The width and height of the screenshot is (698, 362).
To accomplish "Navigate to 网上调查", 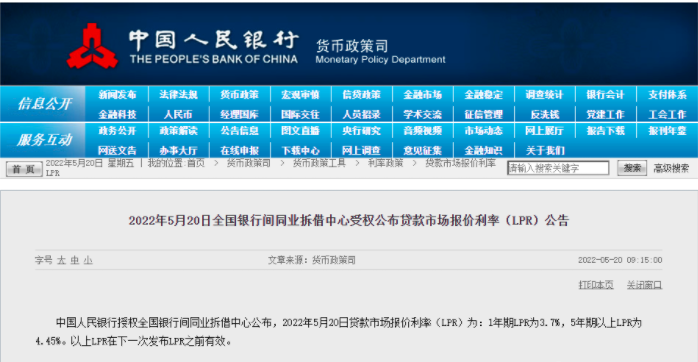I will point(361,150).
